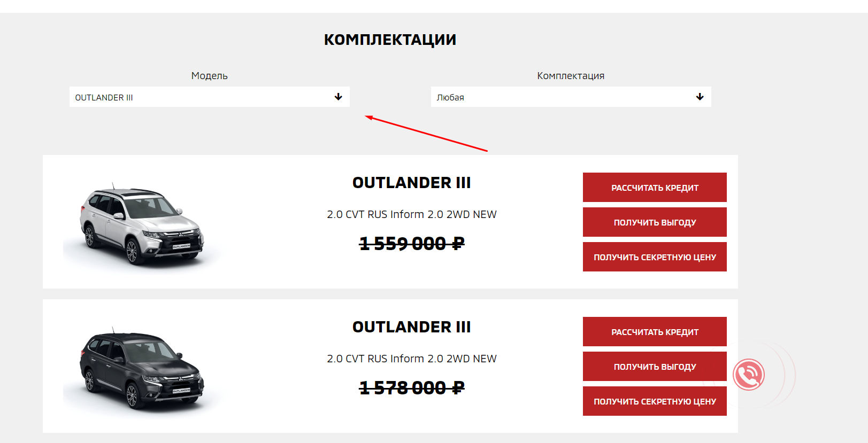Click Получить секретную цену for black Outlander

(x=655, y=401)
